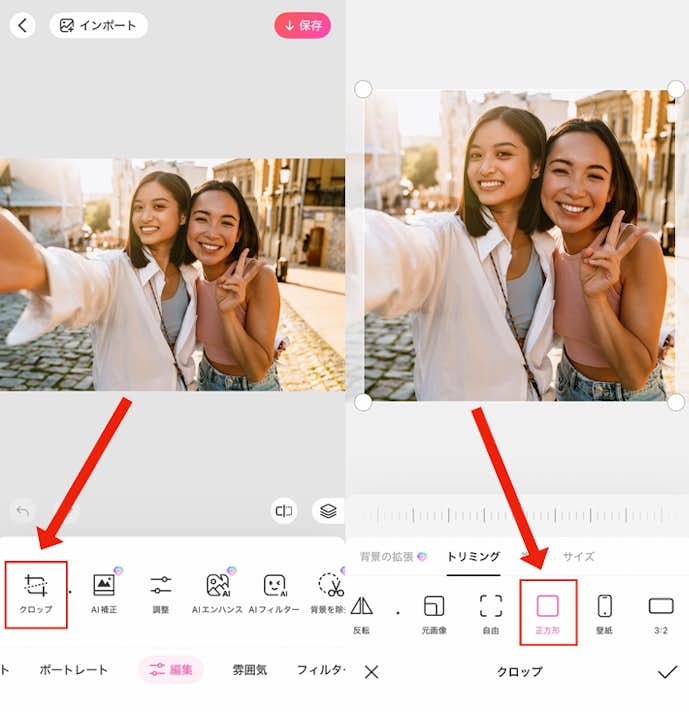Tap the selfie photo in the editor canvas

point(173,274)
